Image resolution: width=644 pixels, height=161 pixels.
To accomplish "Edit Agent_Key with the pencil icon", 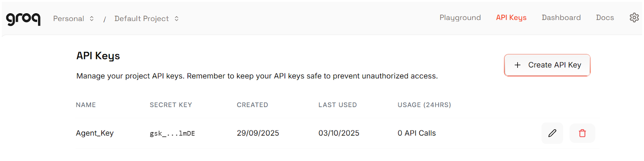I will click(x=552, y=133).
